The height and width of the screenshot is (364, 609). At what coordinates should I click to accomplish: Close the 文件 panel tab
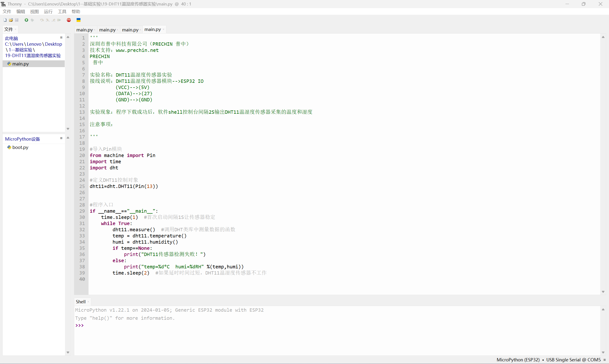[15, 30]
